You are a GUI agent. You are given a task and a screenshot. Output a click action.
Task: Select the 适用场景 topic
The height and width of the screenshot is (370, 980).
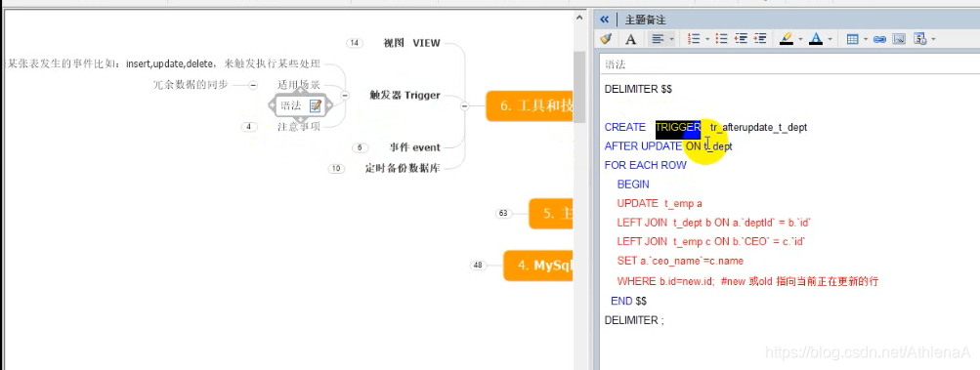(299, 84)
